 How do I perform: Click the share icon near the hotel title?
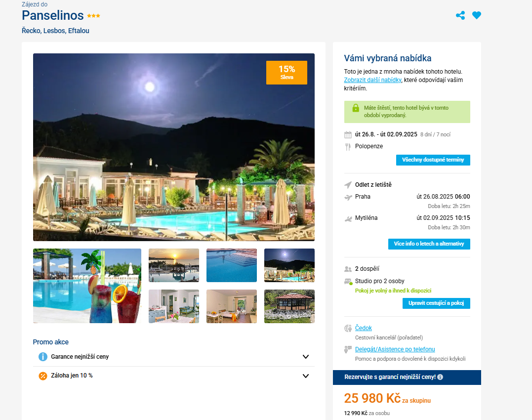pos(460,15)
